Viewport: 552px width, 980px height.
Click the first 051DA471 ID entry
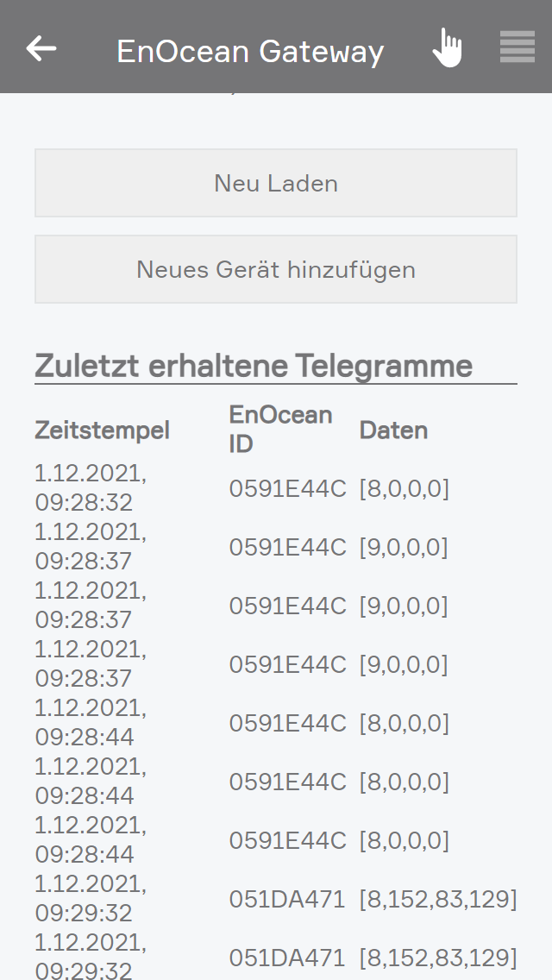(x=287, y=900)
